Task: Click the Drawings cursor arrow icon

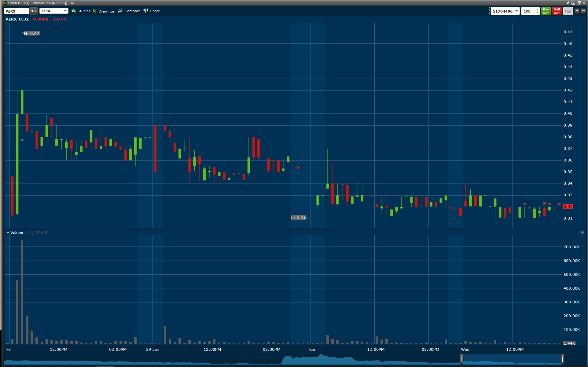Action: (95, 11)
